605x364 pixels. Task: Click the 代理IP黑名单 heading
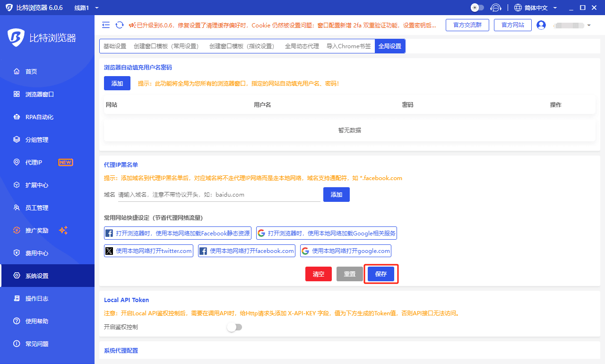pos(121,165)
